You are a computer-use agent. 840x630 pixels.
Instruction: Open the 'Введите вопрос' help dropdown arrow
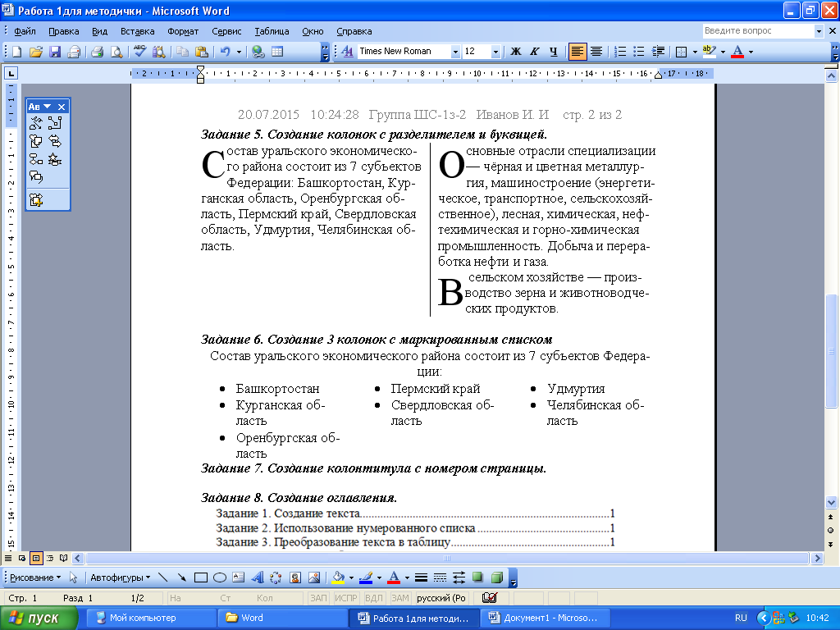tap(819, 31)
